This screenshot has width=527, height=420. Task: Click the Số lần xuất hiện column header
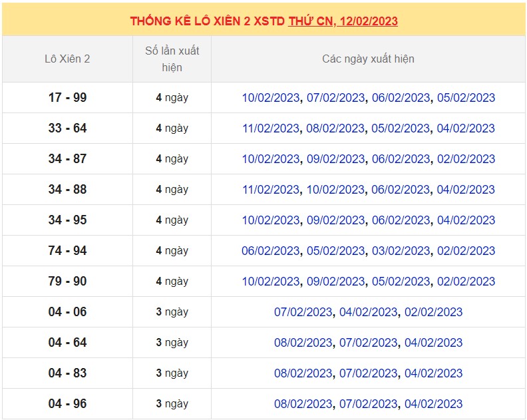[x=172, y=59]
